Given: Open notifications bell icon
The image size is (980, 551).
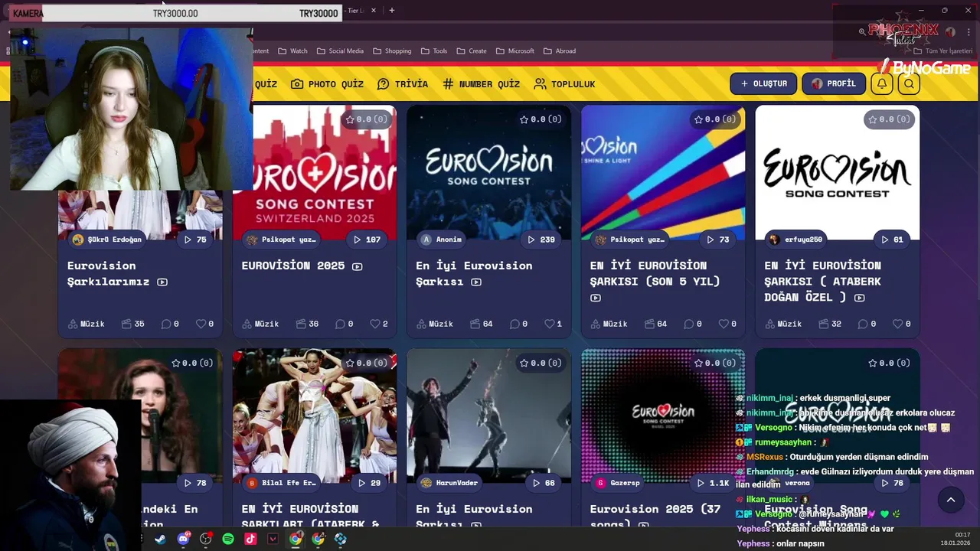Looking at the screenshot, I should point(881,84).
